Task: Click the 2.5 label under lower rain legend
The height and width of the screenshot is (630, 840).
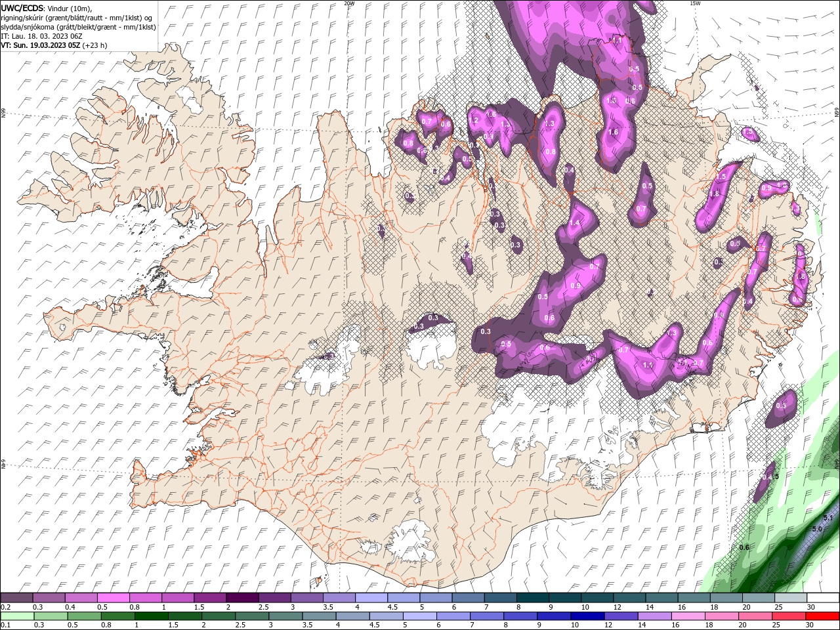Action: pos(241,625)
